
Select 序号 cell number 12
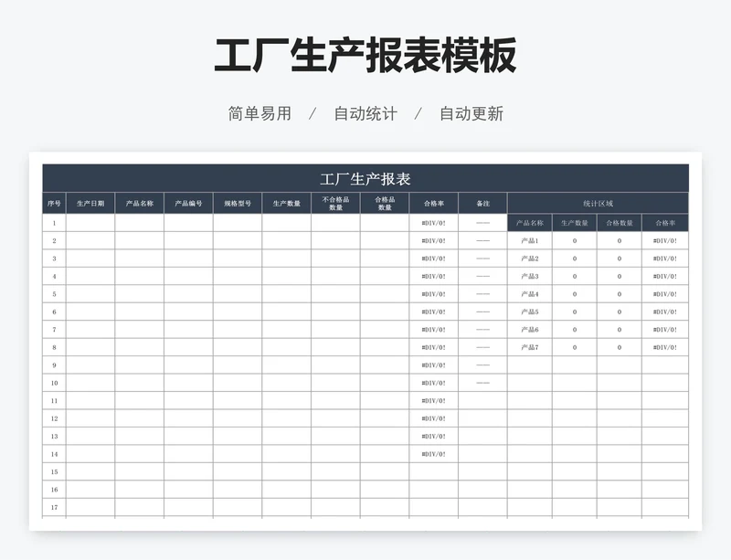coord(54,418)
